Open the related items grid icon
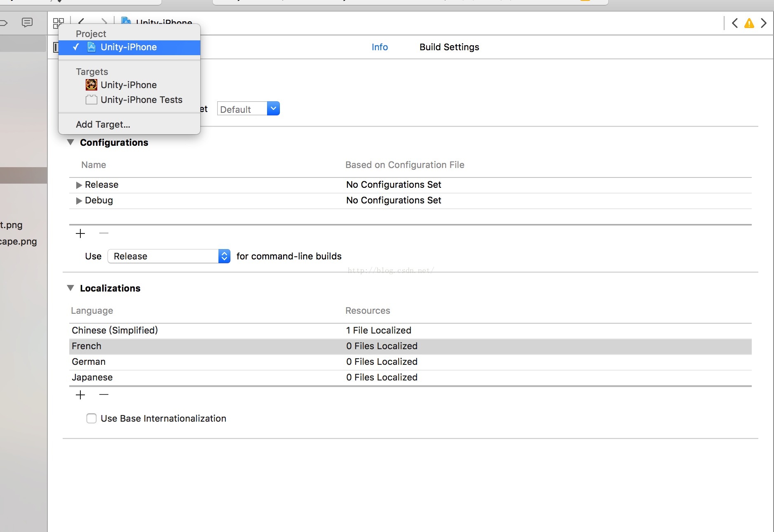 point(58,23)
